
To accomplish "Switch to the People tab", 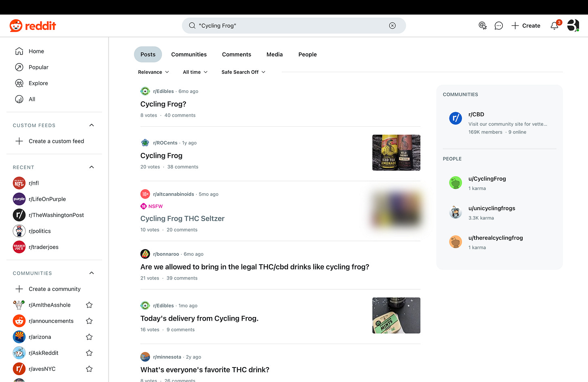I will point(308,54).
